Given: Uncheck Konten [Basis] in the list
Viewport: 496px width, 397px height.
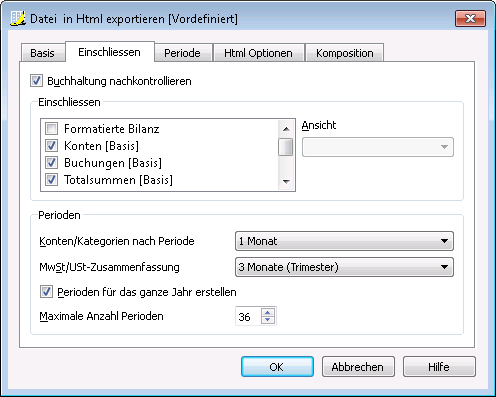Looking at the screenshot, I should click(51, 145).
